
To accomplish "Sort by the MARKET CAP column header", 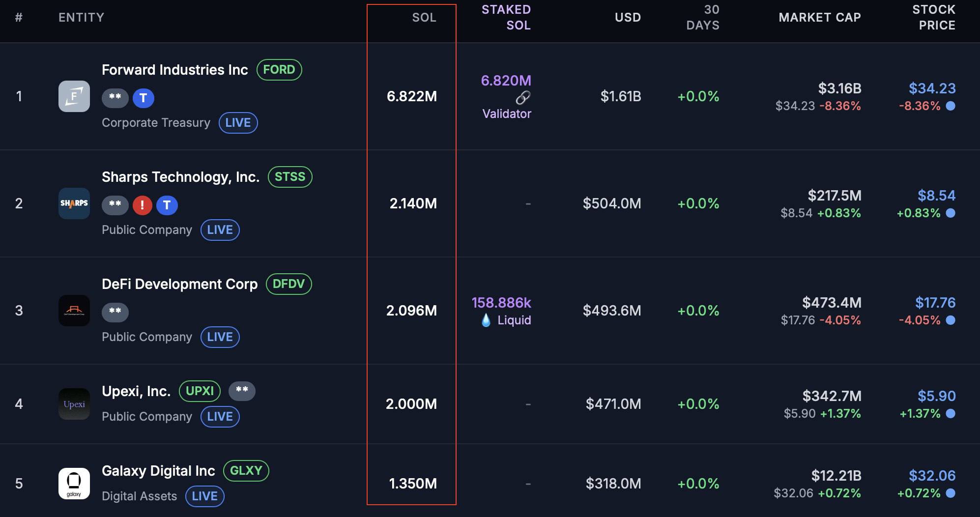I will pos(820,18).
